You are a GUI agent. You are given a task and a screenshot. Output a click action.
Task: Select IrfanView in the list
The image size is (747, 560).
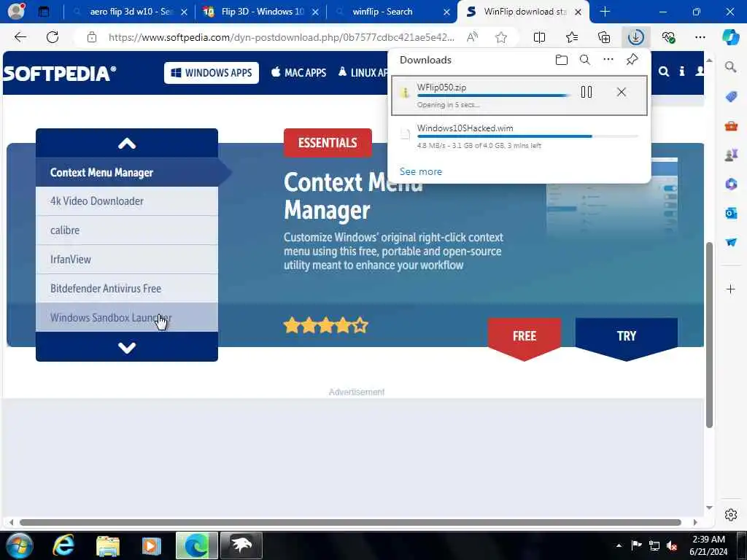pyautogui.click(x=127, y=259)
